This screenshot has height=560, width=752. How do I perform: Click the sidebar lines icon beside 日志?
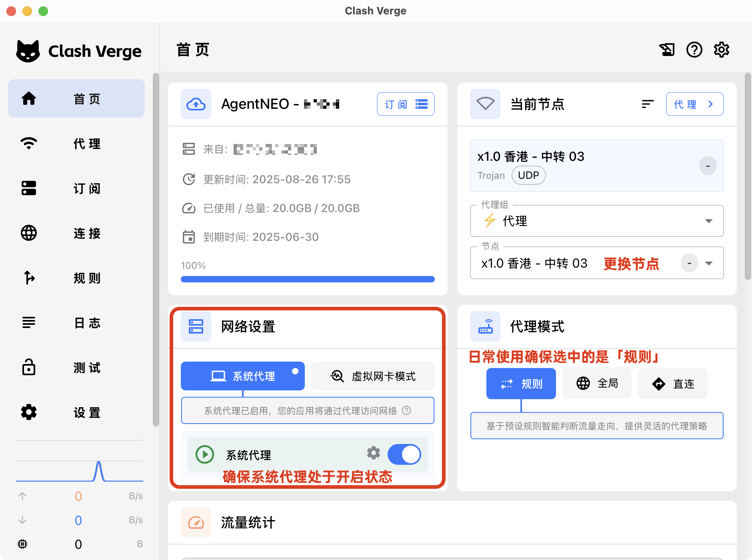(29, 322)
